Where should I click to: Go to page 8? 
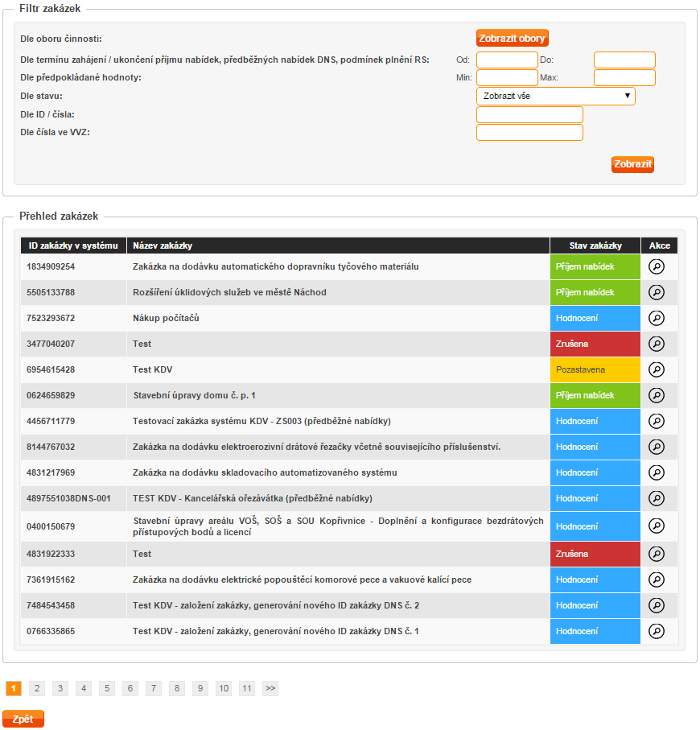177,689
